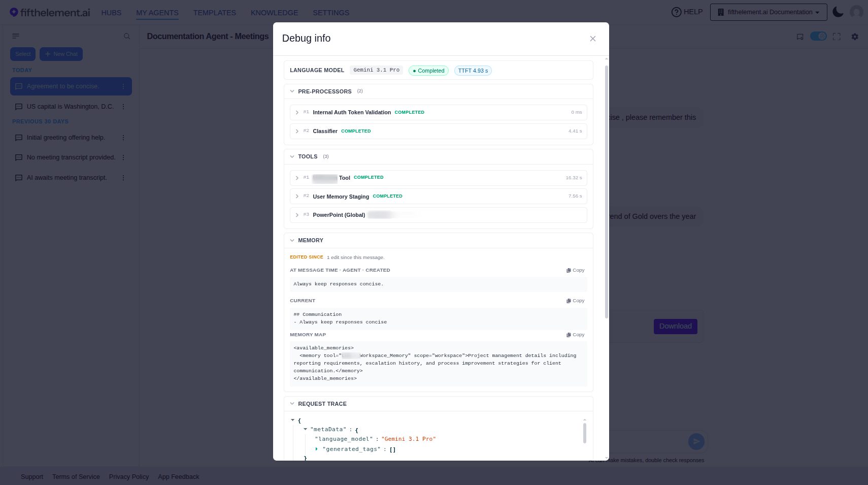Expand the PowerPoint (Global) tool row

click(439, 215)
